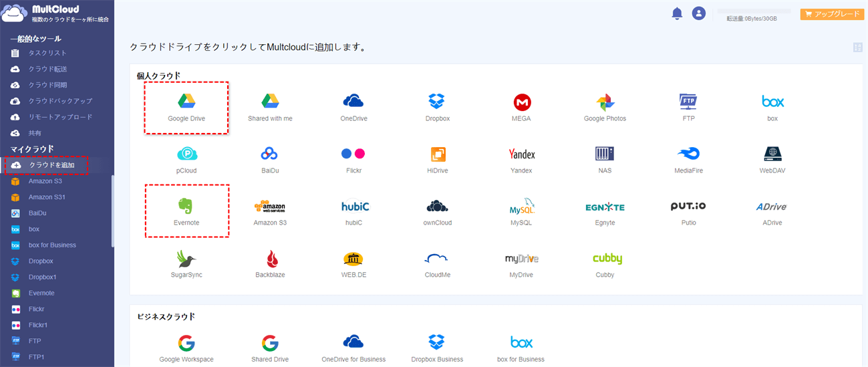Add SugarSync cloud

186,263
